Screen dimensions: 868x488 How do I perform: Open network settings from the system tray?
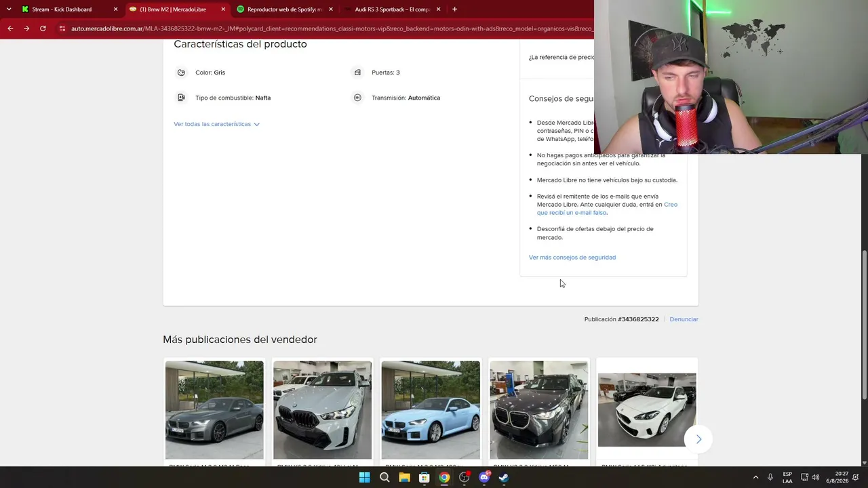coord(804,477)
